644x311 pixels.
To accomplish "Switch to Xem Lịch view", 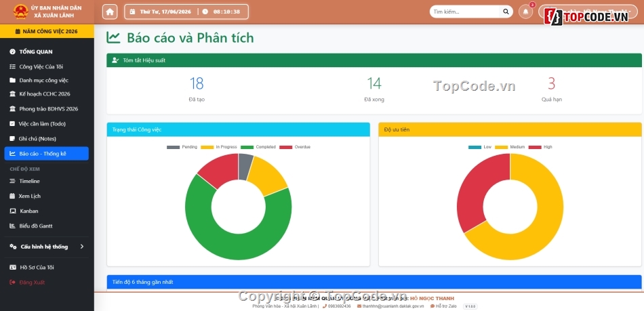I will point(47,196).
